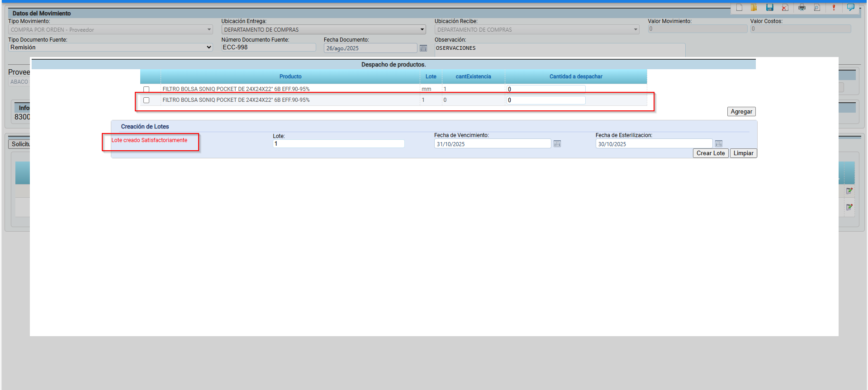The height and width of the screenshot is (390, 868).
Task: Save using the blue floppy disk icon
Action: [x=769, y=7]
